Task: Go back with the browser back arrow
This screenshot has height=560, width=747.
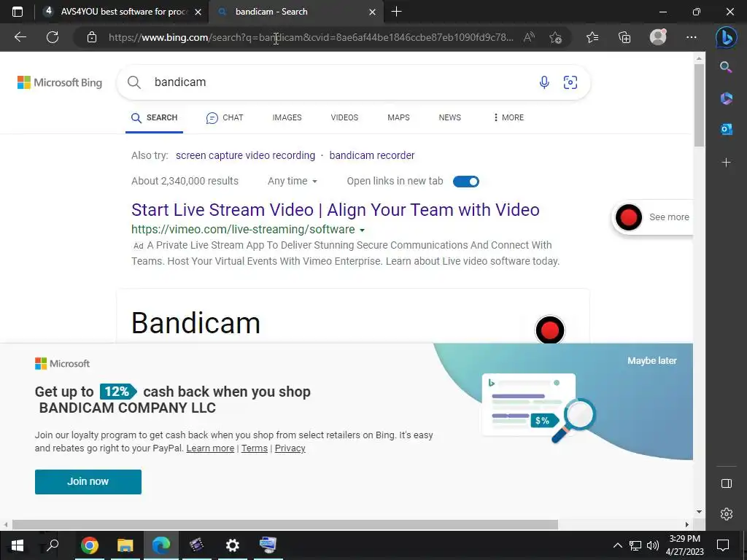Action: (x=20, y=37)
